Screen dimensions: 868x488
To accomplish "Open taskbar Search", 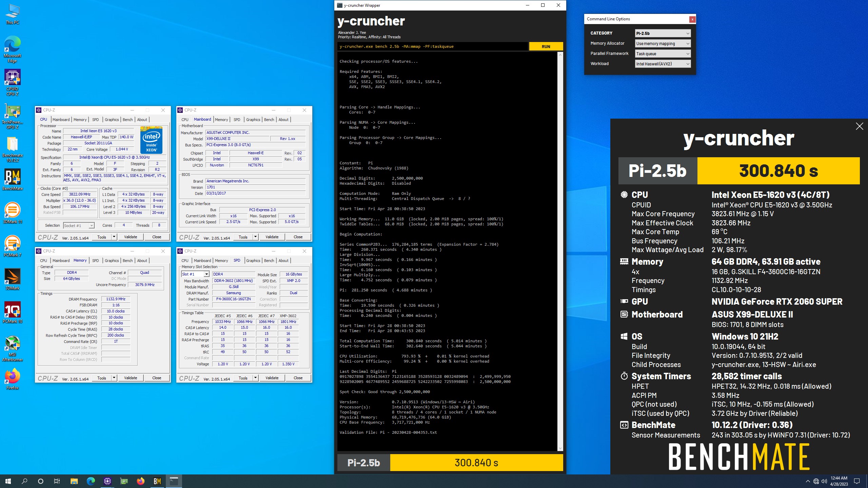I will pos(24,481).
